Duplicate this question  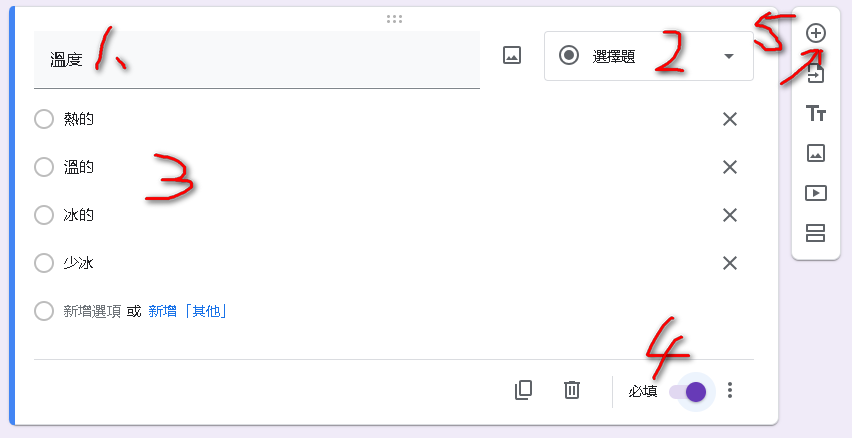(x=523, y=390)
